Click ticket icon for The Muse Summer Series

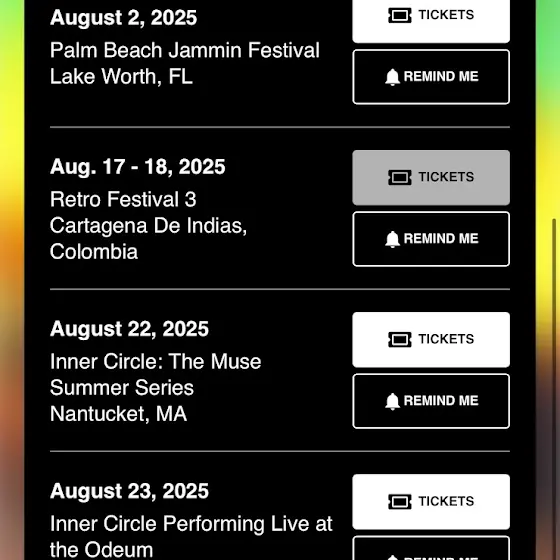400,340
